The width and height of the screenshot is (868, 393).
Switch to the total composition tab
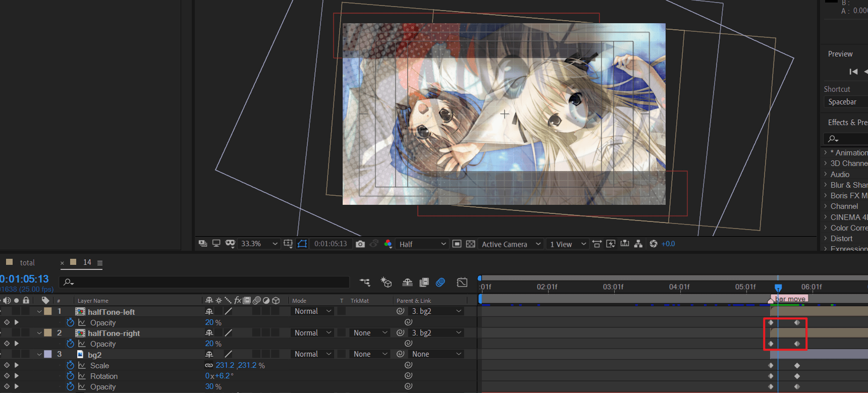27,262
